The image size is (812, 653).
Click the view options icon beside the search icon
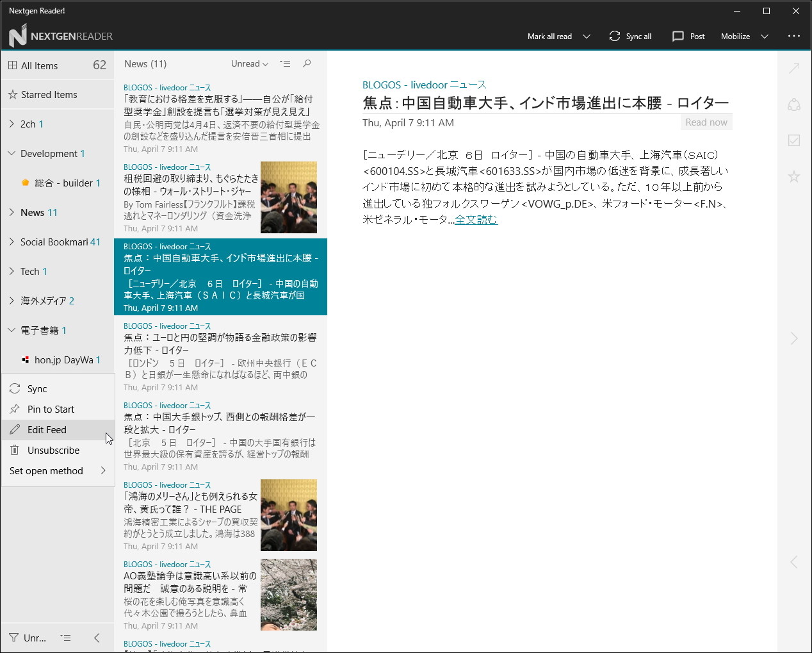point(285,63)
